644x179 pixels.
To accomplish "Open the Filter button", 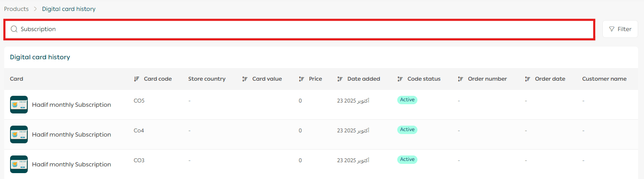I will pos(620,29).
